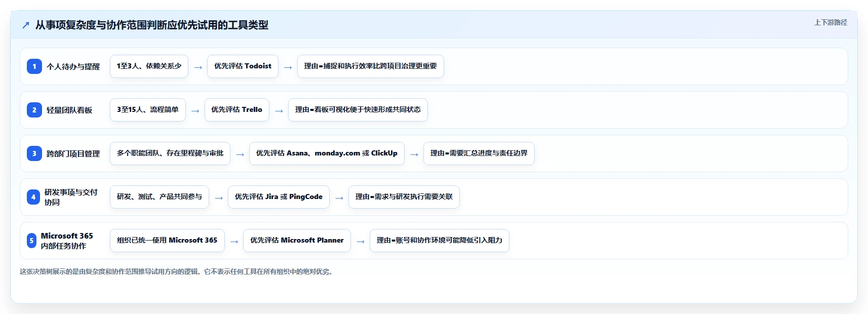The width and height of the screenshot is (868, 314).
Task: Select the 多个职能团队、存在里程碑与审批 box
Action: coord(170,153)
